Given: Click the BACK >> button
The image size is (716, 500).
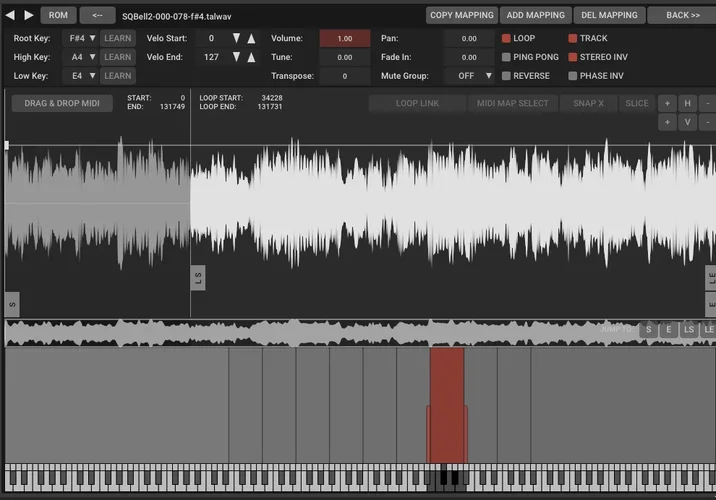Looking at the screenshot, I should coord(682,15).
